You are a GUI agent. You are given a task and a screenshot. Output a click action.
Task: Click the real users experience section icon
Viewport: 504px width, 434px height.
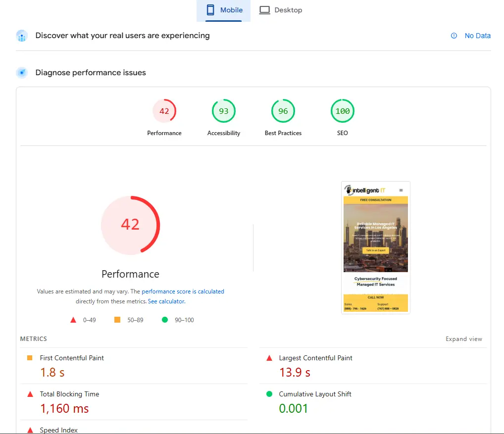tap(22, 36)
